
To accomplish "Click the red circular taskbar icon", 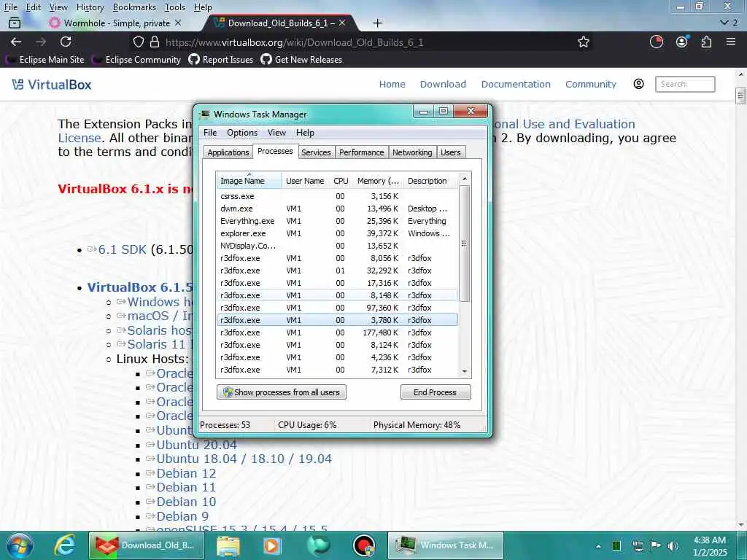I will point(364,545).
